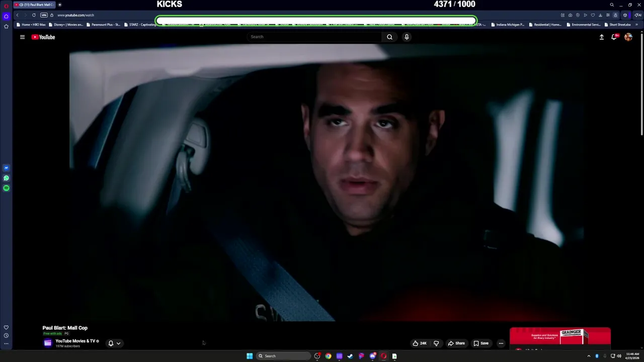
Task: Open the volume speaker tray icon
Action: click(619, 356)
